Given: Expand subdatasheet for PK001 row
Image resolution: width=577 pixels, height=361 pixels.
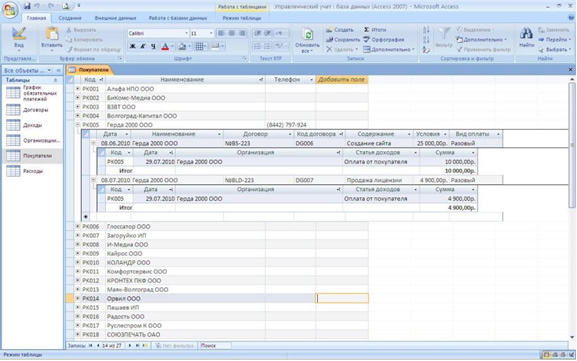Looking at the screenshot, I should click(x=77, y=89).
